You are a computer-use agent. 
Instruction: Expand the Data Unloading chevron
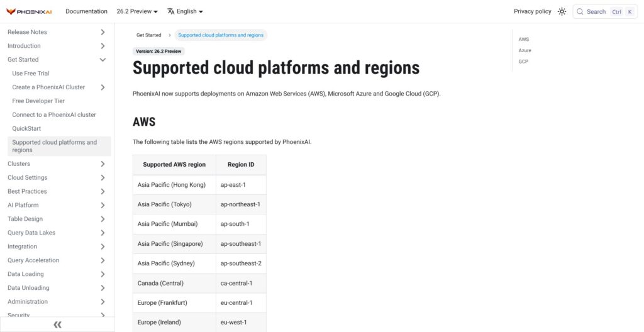pos(103,287)
